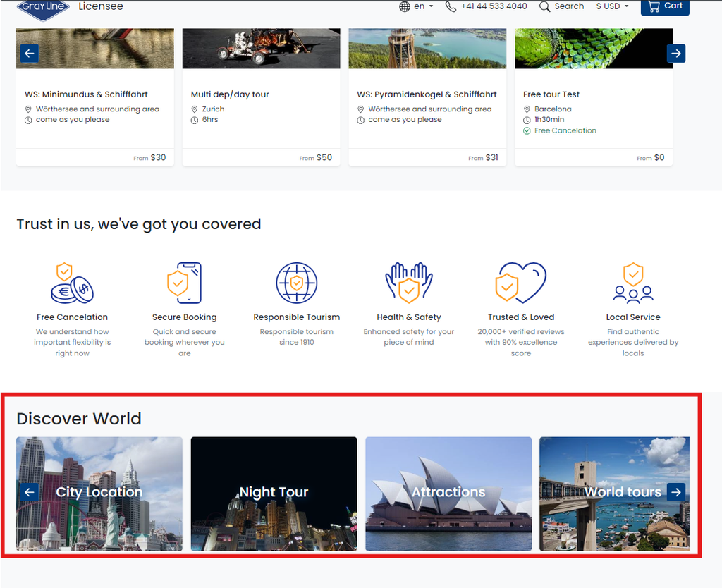
Task: Click 'Trust in us, we've got you covered' heading
Action: point(139,224)
